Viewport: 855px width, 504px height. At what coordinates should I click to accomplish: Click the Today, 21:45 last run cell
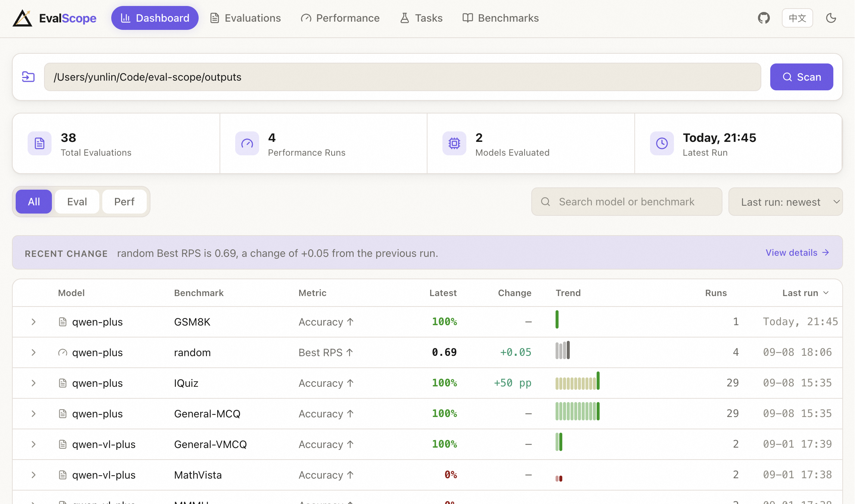pos(800,322)
